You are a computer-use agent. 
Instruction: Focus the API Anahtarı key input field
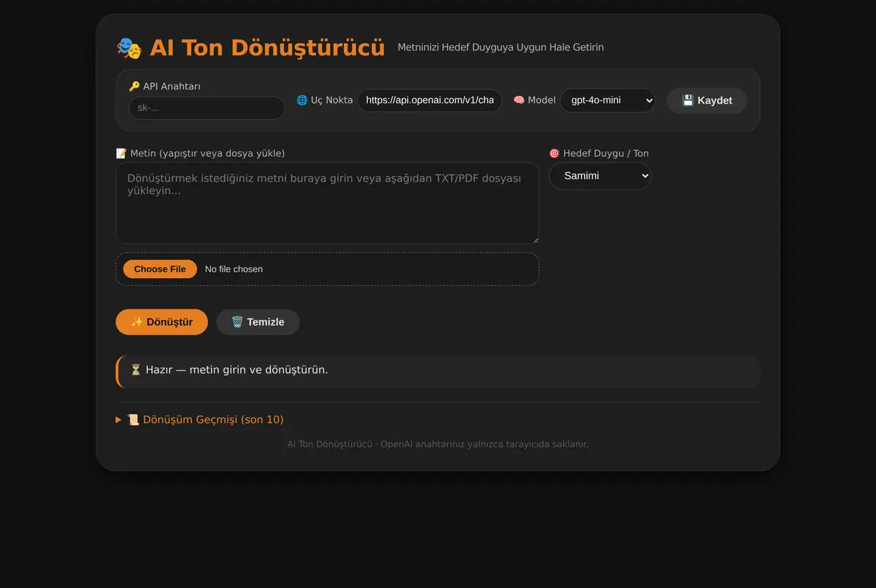point(207,108)
